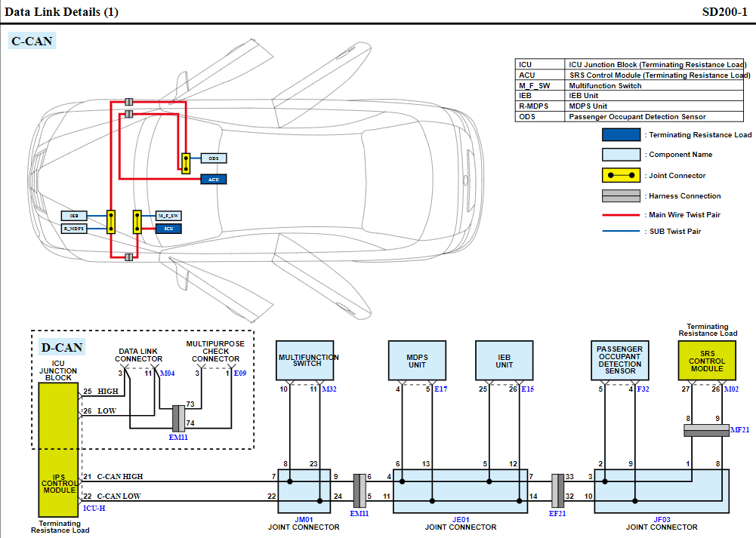Select the dark blue ACU box on the car
Image resolution: width=756 pixels, height=538 pixels.
pos(214,179)
